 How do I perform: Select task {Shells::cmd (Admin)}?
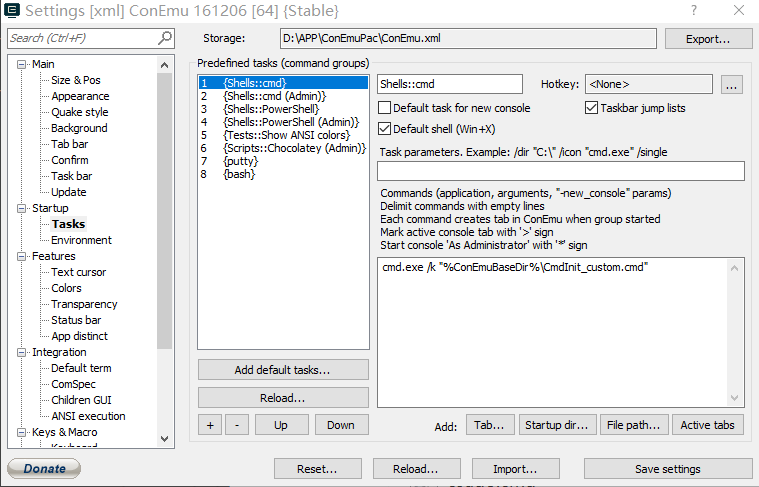283,96
